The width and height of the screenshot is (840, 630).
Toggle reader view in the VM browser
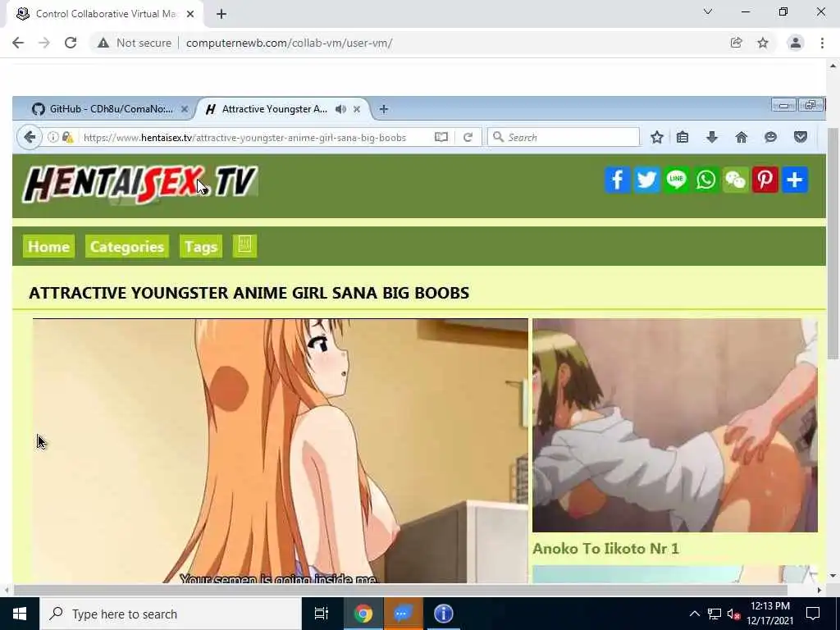pyautogui.click(x=441, y=137)
